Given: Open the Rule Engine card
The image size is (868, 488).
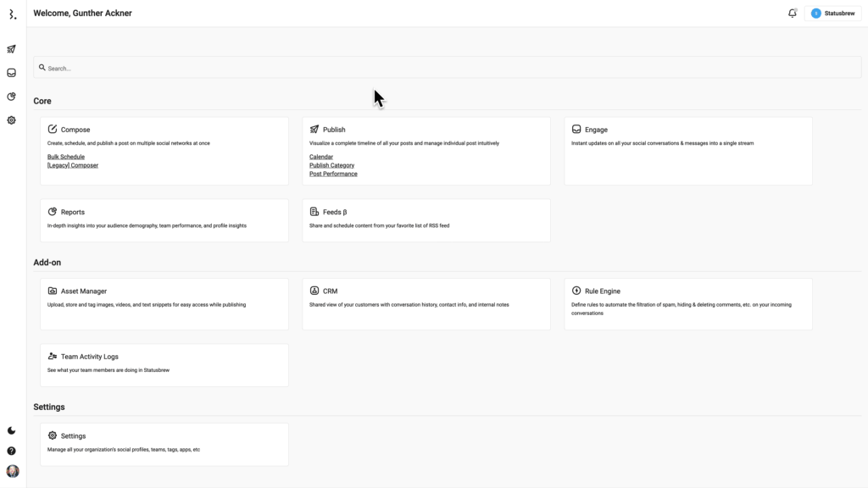Looking at the screenshot, I should 687,302.
